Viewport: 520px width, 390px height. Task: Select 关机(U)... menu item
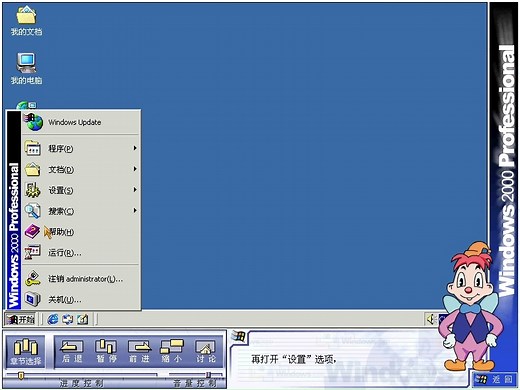coord(81,299)
